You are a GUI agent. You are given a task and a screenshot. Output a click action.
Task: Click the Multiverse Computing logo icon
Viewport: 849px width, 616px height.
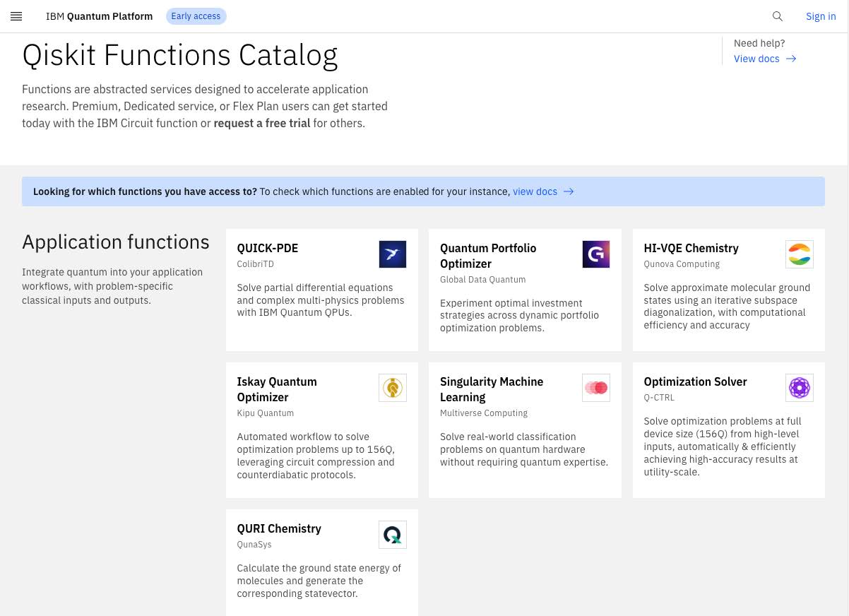pos(595,388)
